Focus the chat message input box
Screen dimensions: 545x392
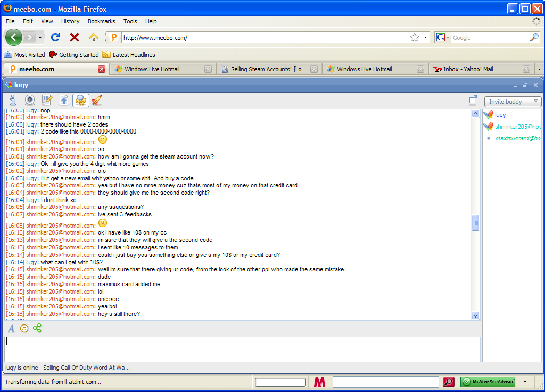tap(242, 349)
